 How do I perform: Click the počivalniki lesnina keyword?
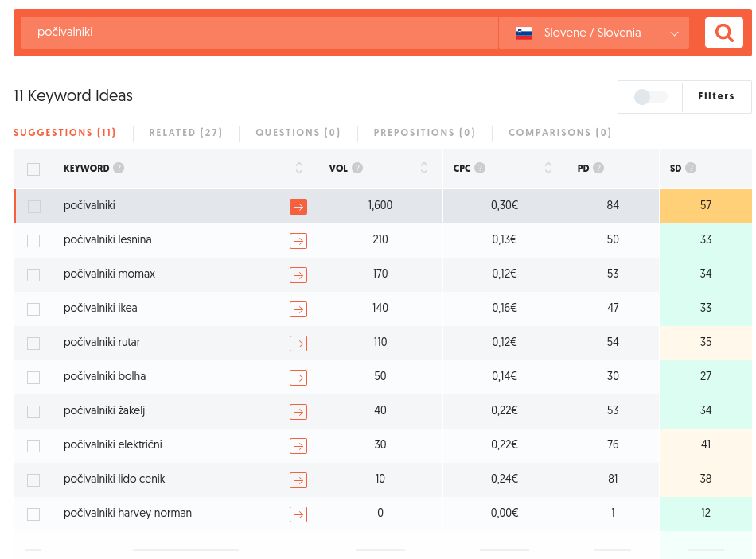click(107, 239)
